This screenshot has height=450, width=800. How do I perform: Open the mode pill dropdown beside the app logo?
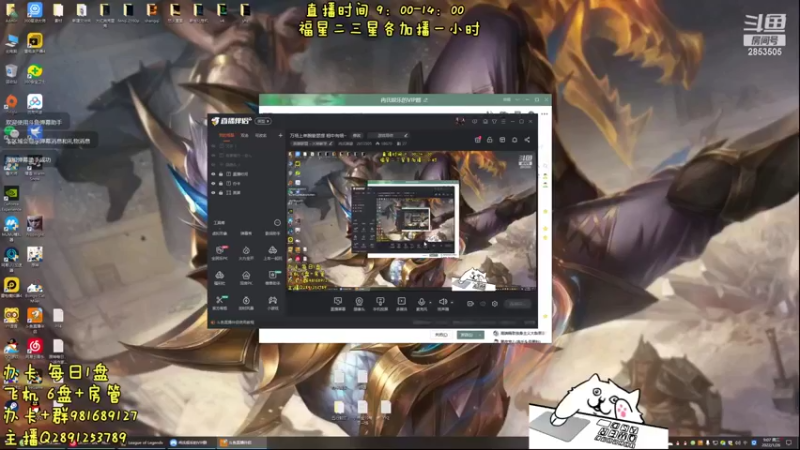pos(263,121)
